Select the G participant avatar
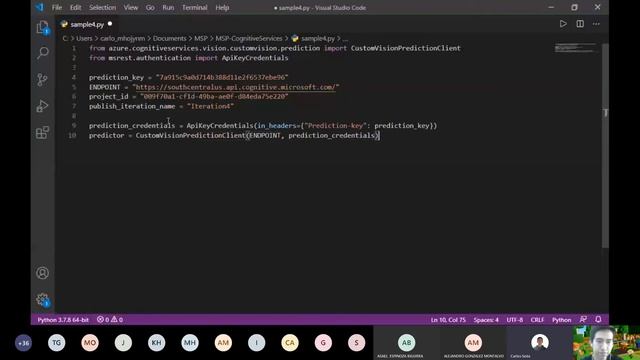Viewport: 640px width, 360px height. (323, 343)
